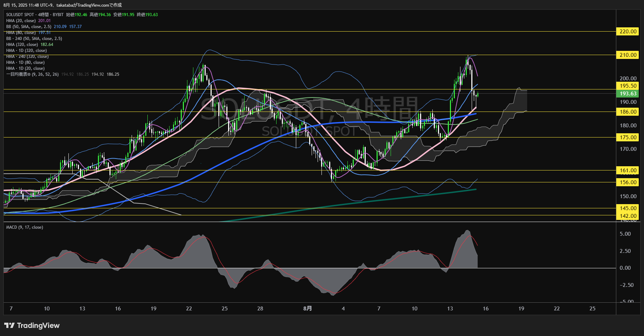Click the low price value 安値191.95 in header
The image size is (644, 336).
pyautogui.click(x=124, y=15)
